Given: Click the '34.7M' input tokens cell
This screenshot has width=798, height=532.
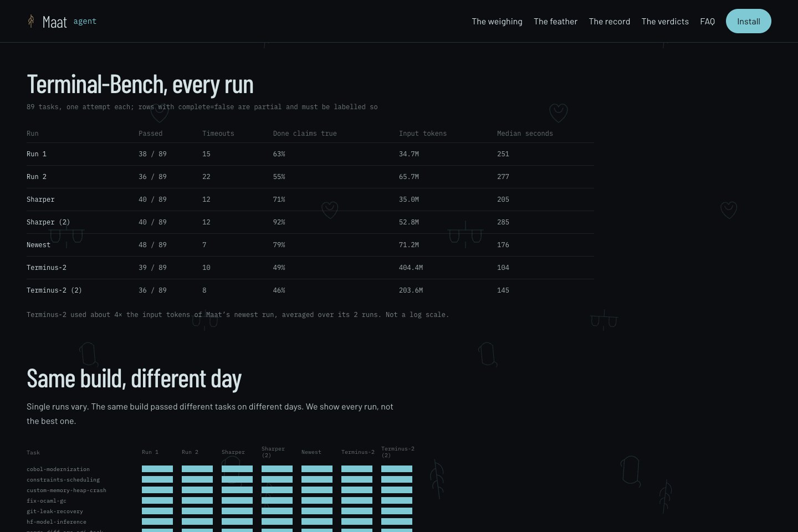Looking at the screenshot, I should pyautogui.click(x=409, y=154).
